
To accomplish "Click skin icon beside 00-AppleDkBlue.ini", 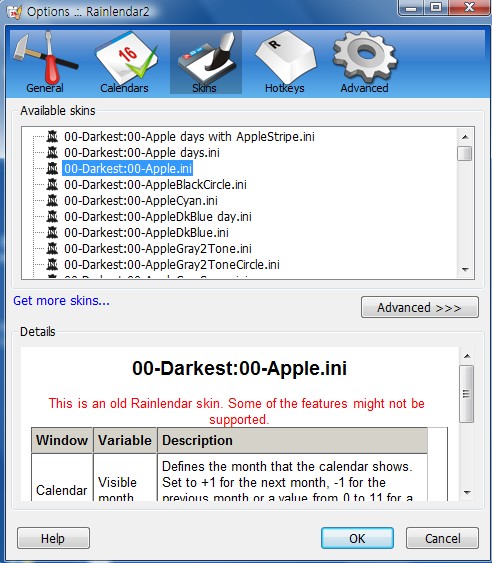I will (x=52, y=233).
